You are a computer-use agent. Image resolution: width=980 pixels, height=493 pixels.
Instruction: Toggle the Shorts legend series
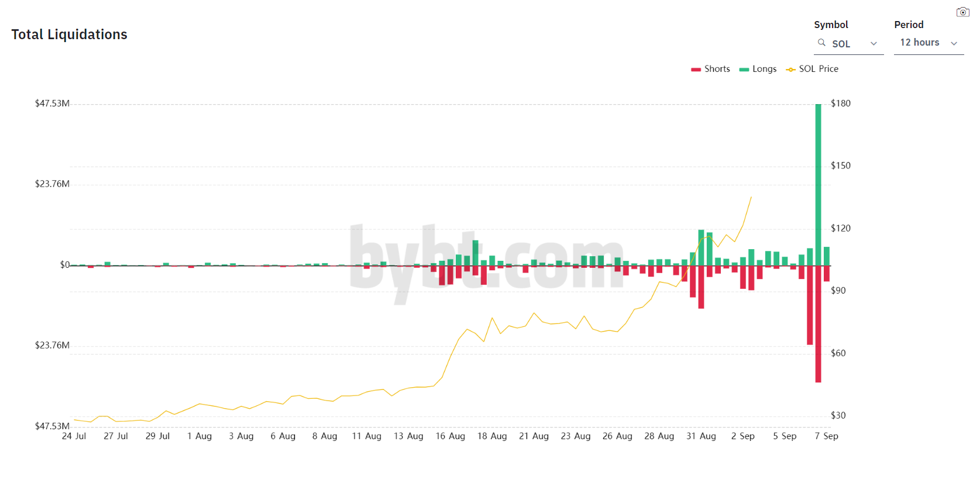(x=710, y=69)
